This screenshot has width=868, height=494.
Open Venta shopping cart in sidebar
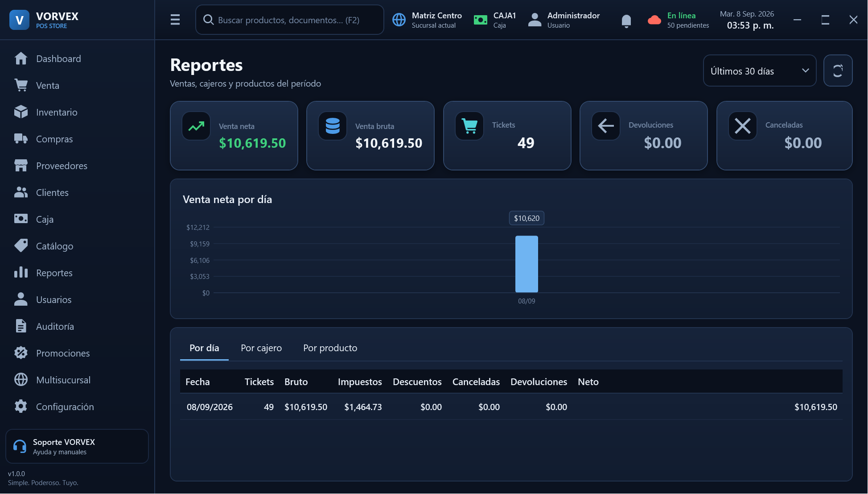(x=21, y=85)
